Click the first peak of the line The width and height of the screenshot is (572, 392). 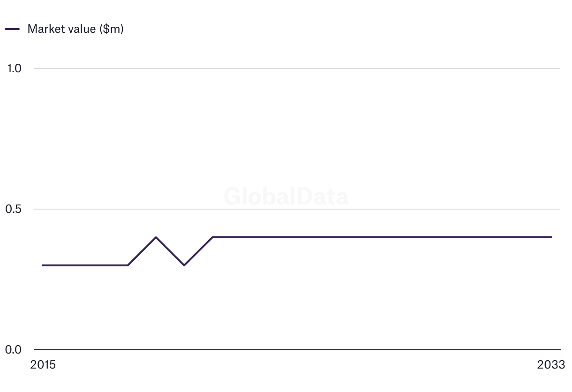tap(156, 237)
